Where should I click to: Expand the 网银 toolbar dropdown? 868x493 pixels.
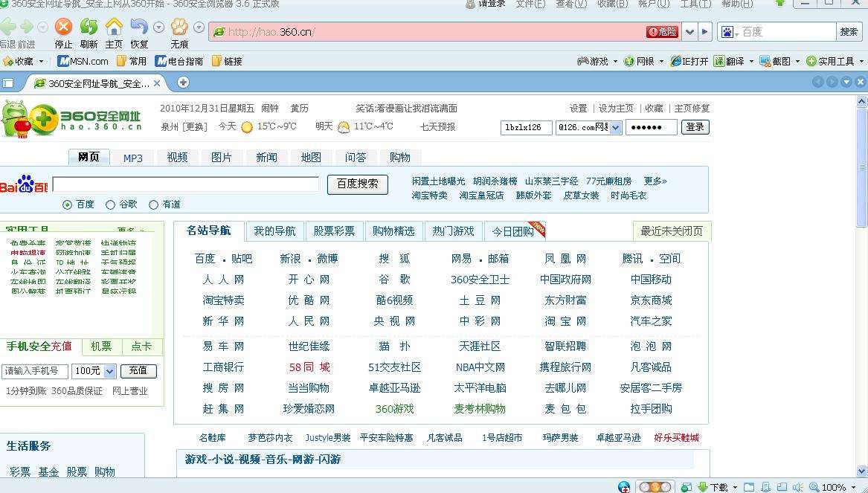(661, 62)
